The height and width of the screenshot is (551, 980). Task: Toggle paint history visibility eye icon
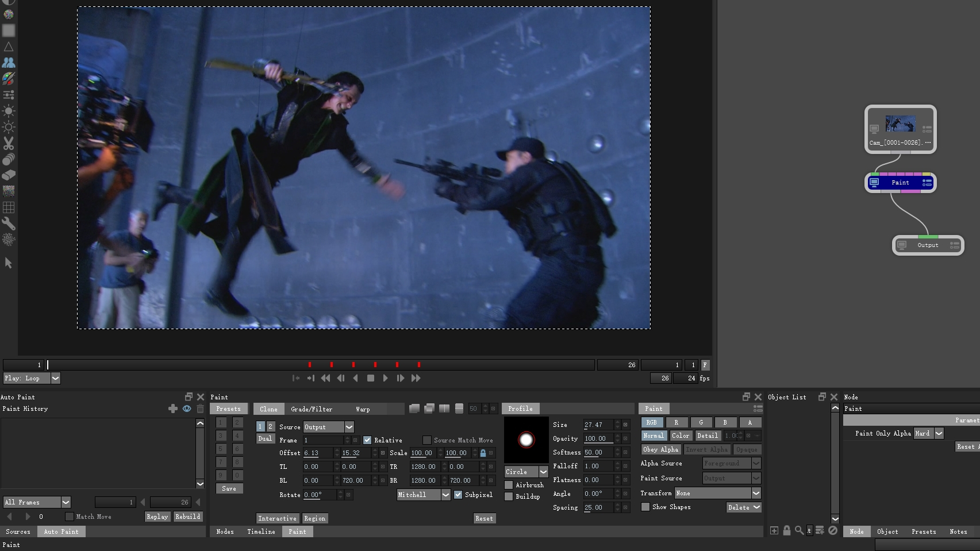click(x=187, y=409)
